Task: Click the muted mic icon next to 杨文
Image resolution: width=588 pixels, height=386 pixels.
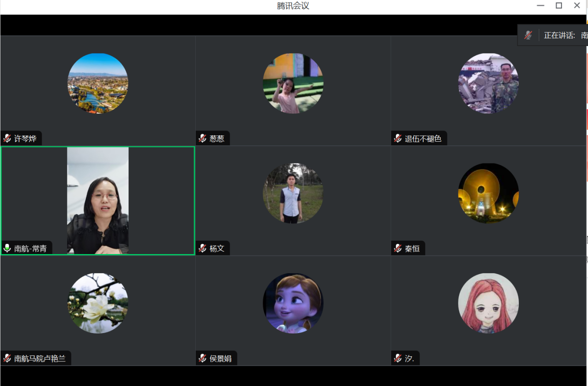Action: point(202,249)
